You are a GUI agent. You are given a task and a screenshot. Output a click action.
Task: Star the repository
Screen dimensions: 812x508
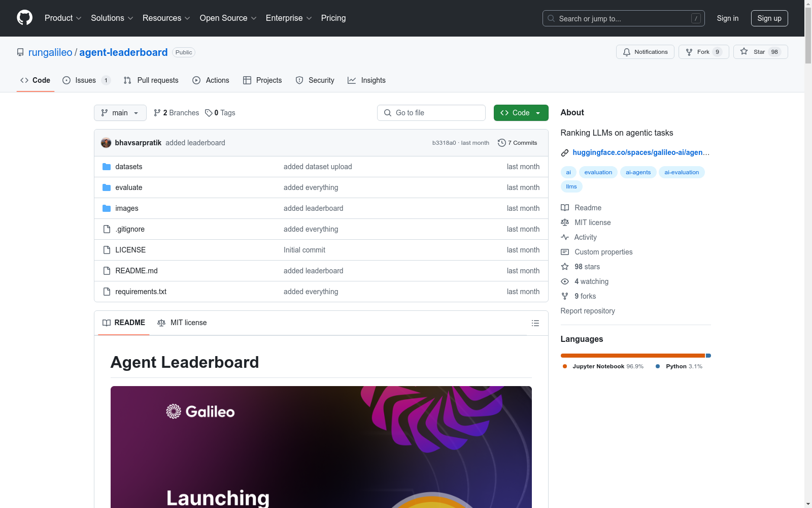[760, 52]
